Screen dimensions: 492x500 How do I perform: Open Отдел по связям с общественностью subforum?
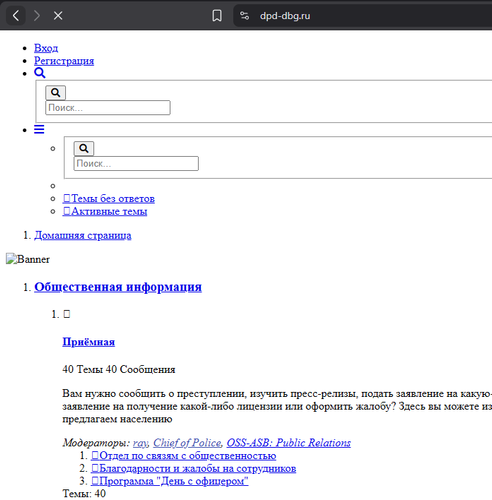click(x=184, y=456)
